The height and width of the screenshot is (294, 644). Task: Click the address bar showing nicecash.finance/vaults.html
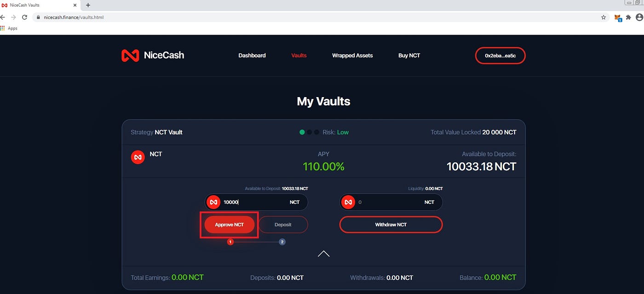320,17
